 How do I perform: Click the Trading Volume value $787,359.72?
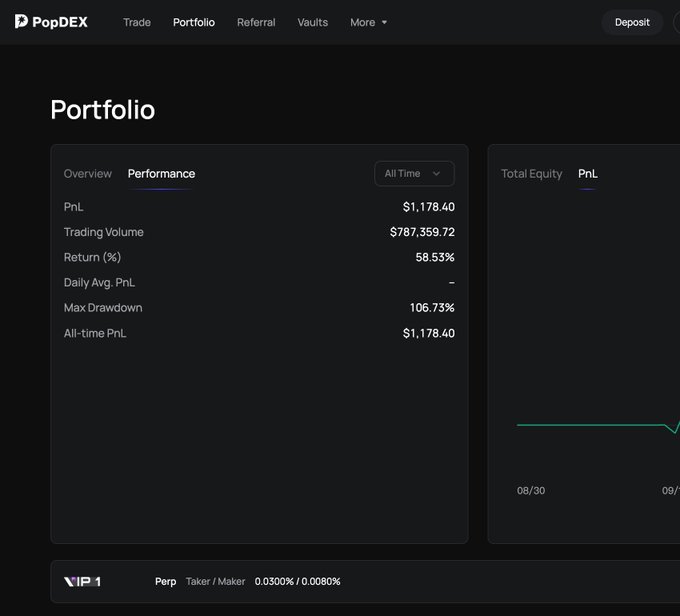coord(422,232)
